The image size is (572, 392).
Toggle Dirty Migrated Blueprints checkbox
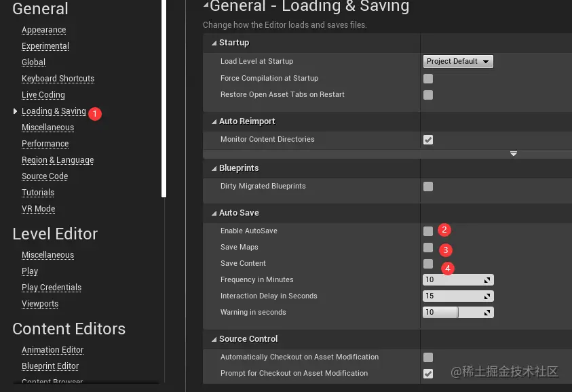[x=428, y=187]
